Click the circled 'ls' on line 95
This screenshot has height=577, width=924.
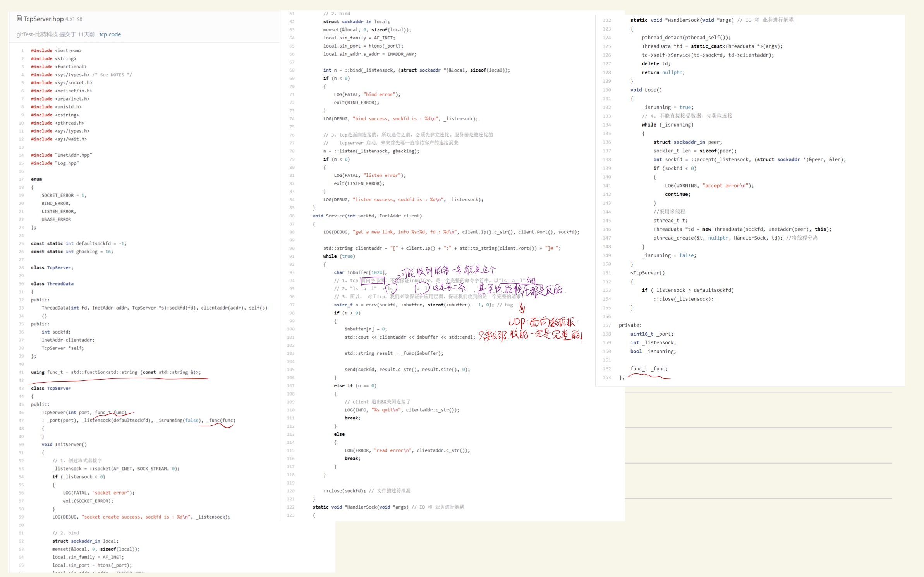click(x=391, y=289)
